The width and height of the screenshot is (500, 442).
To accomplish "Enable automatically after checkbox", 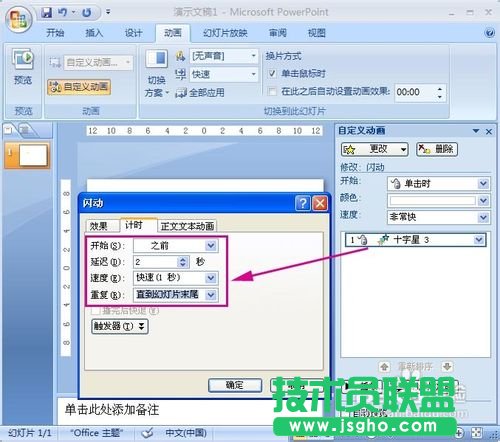I will 272,91.
